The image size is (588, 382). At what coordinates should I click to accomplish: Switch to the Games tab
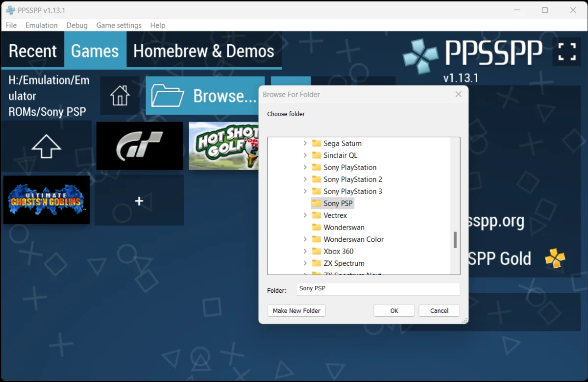[x=95, y=51]
